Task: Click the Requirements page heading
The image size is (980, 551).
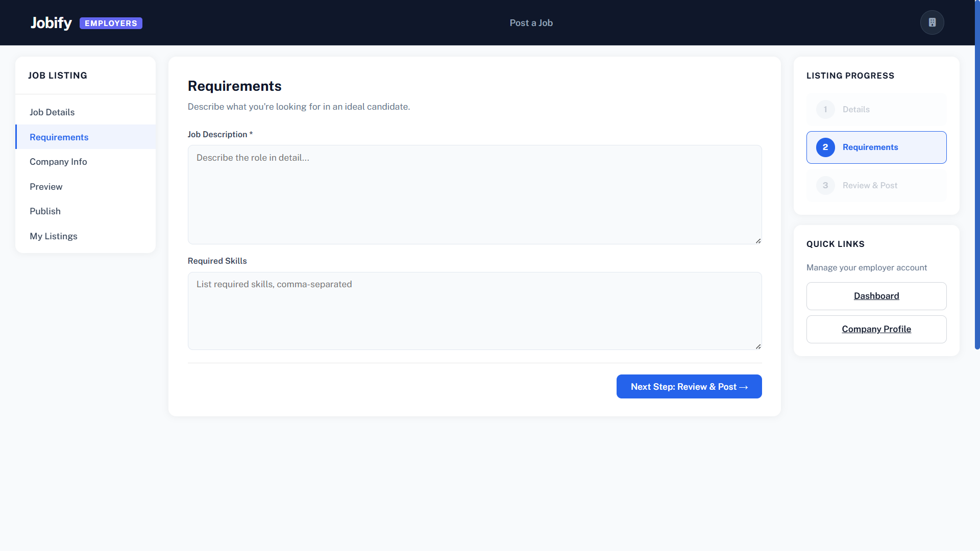Action: (234, 86)
